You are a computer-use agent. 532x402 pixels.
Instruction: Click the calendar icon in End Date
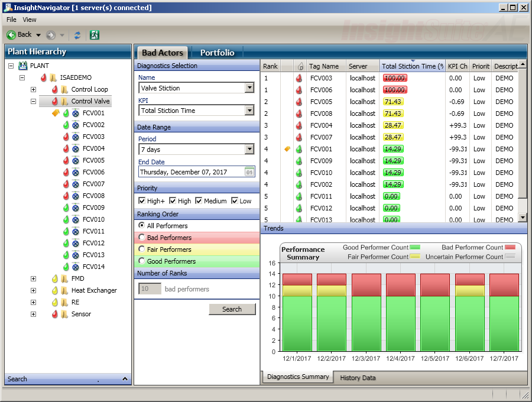tap(249, 172)
